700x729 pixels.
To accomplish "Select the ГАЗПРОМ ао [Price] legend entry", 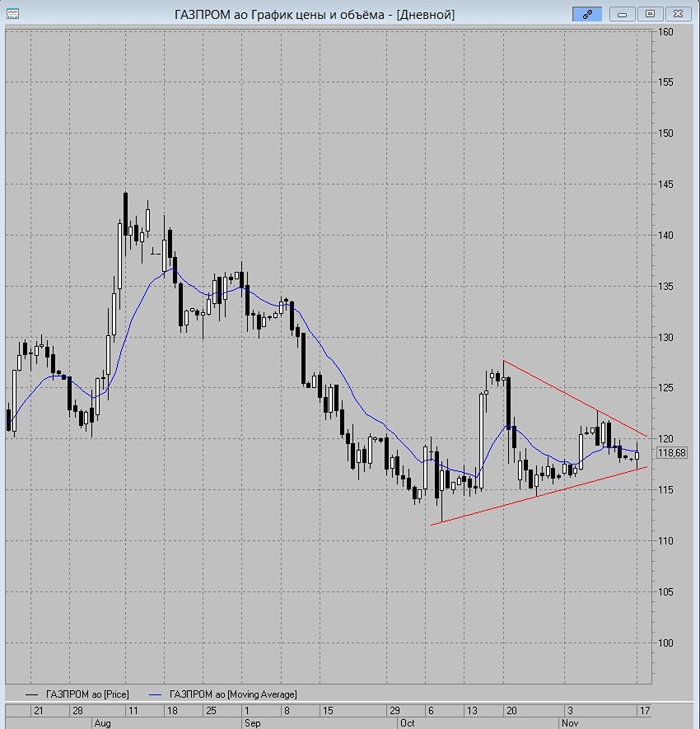I will tap(77, 694).
